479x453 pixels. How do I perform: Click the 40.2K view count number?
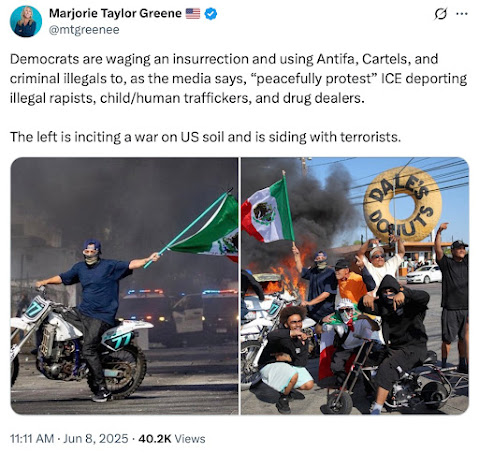[155, 438]
